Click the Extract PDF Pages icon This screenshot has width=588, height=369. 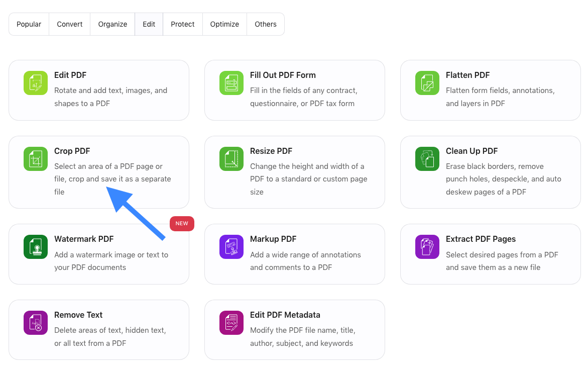click(427, 247)
